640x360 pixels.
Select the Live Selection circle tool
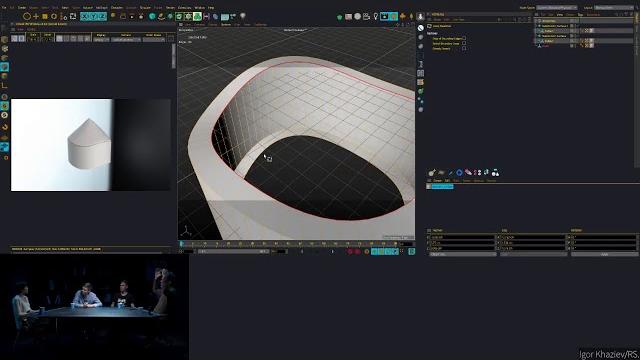tap(27, 16)
